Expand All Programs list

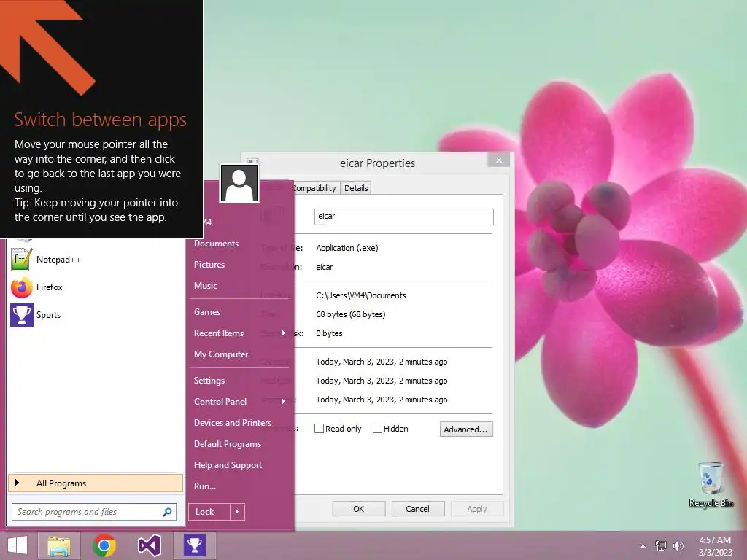(x=96, y=483)
